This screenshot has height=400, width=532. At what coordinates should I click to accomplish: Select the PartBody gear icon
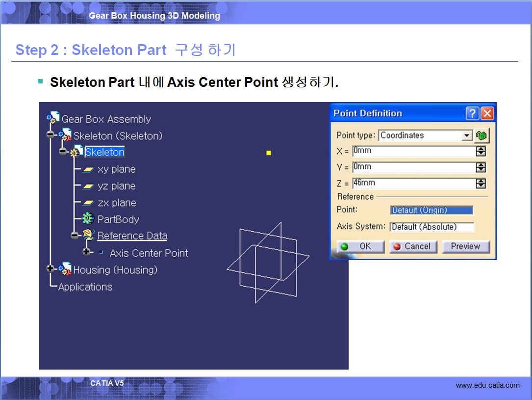[x=88, y=219]
